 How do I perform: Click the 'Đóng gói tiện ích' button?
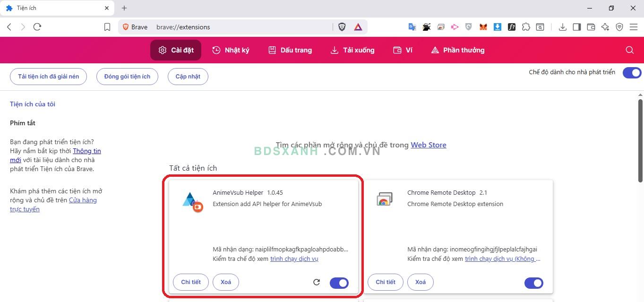[127, 77]
